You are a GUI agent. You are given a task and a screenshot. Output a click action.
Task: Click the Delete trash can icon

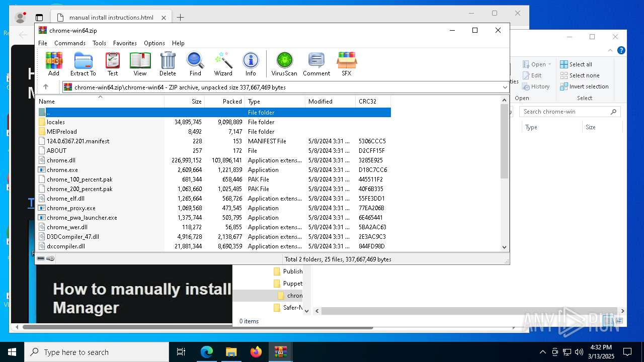click(168, 64)
